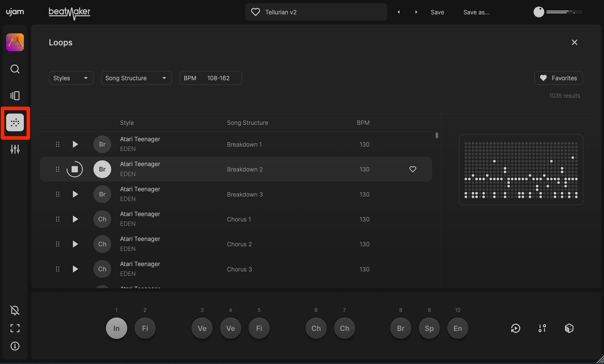Toggle fullscreen view icon
Viewport: 604px width, 364px height.
click(15, 328)
